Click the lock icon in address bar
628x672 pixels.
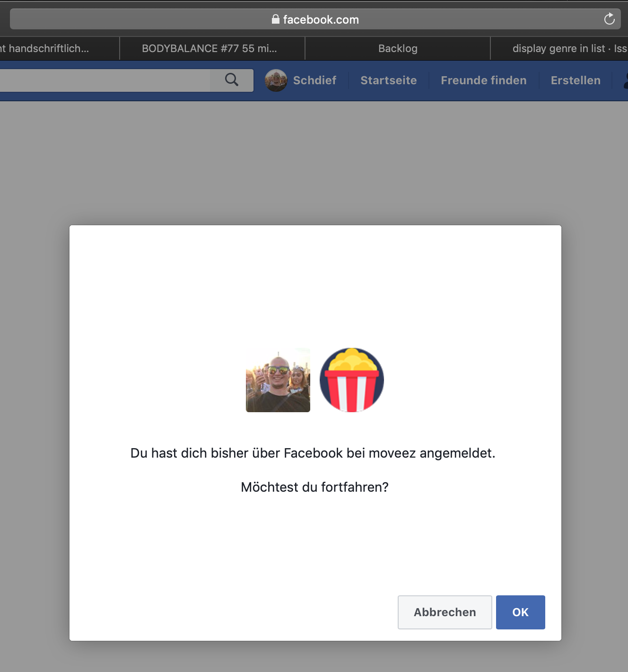[x=276, y=19]
